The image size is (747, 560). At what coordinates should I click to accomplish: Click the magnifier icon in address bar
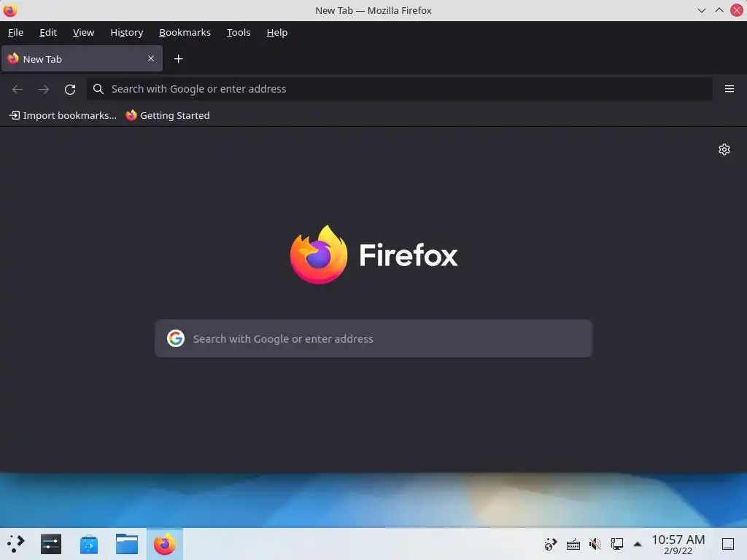(98, 88)
